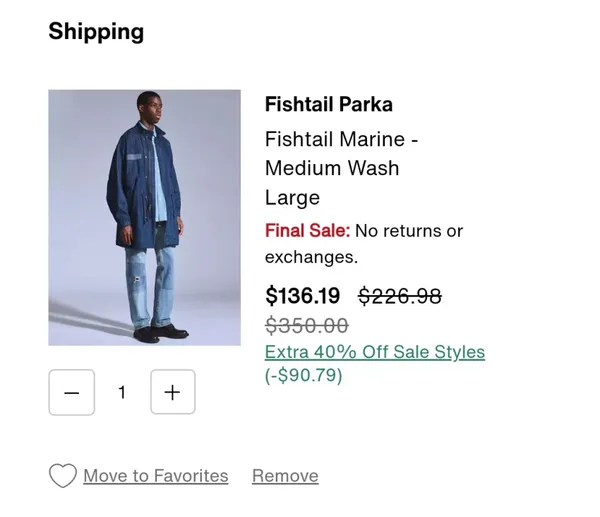Remove the Fishtail Parka from cart

285,476
